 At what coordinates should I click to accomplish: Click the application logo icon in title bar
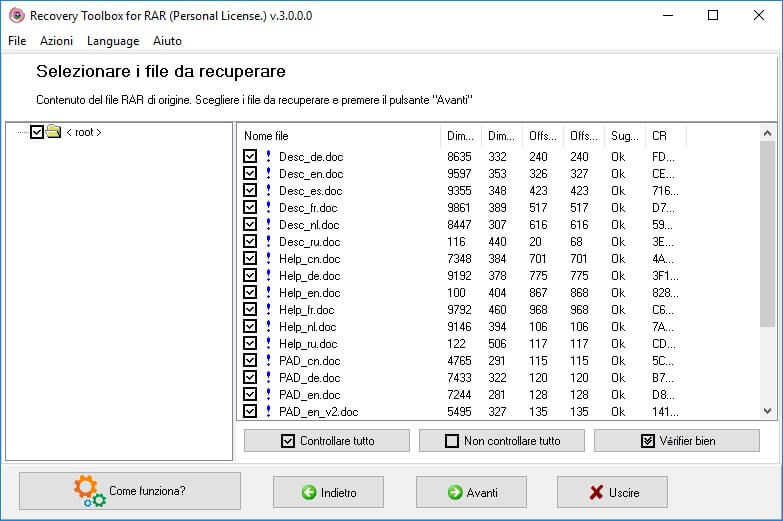[x=15, y=15]
